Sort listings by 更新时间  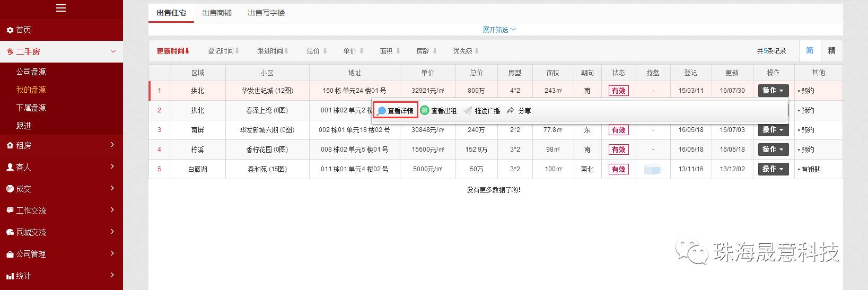click(x=173, y=51)
